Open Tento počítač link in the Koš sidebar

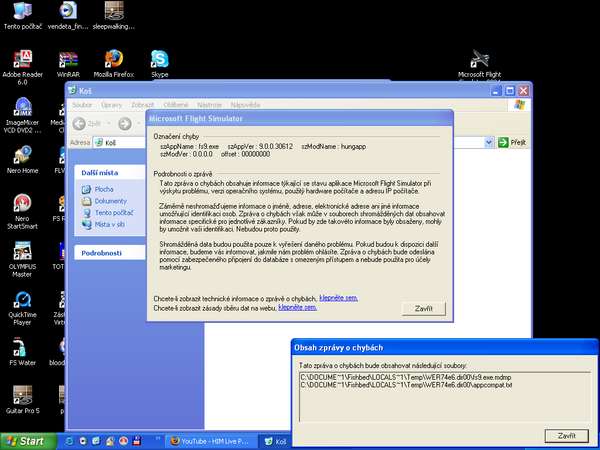pos(114,213)
